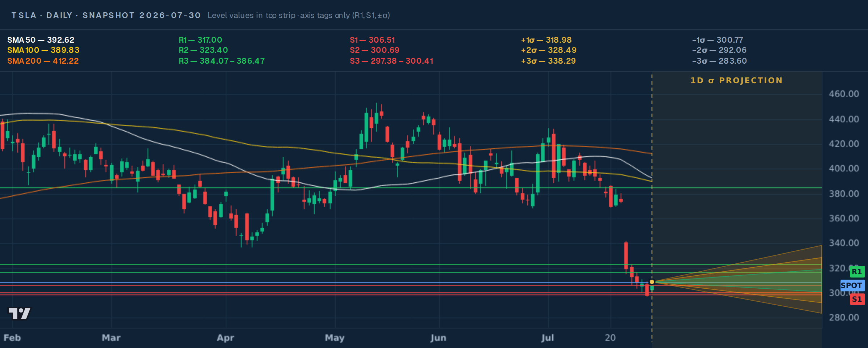The image size is (868, 348).
Task: Click the −1σ — 300.77 value
Action: tap(718, 40)
